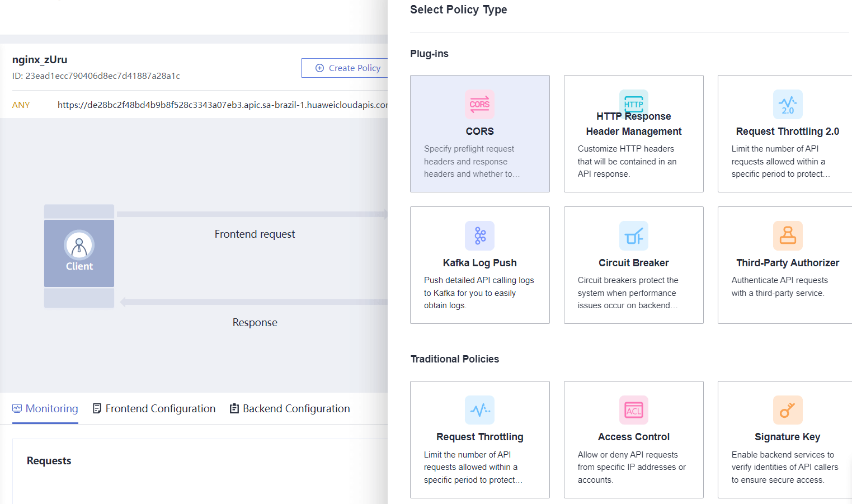Select the Access Control ACL icon
Viewport: 852px width, 504px height.
(633, 410)
